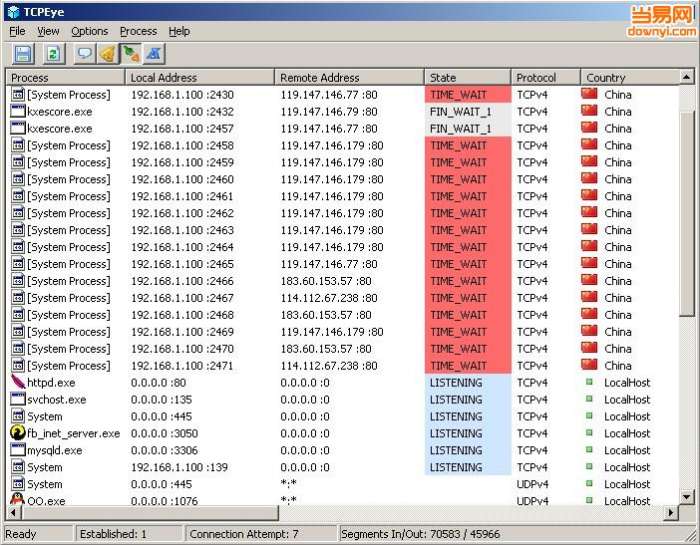The image size is (700, 545).
Task: Toggle the green and orange paint toolbar icon
Action: [131, 54]
